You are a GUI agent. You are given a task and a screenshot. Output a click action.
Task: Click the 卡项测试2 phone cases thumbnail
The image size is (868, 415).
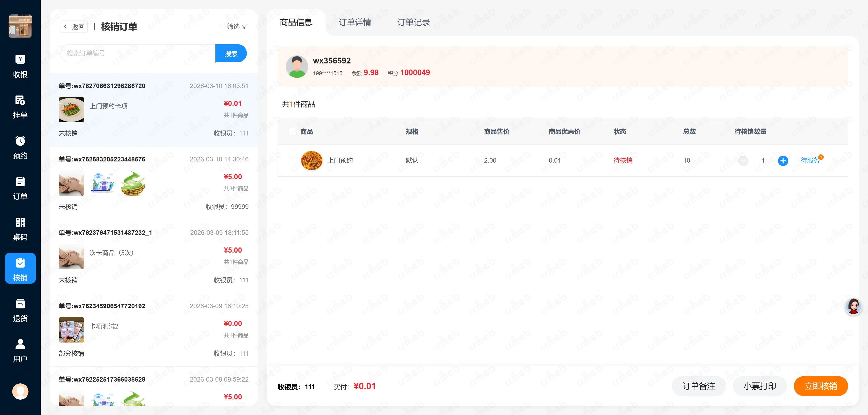click(x=71, y=330)
